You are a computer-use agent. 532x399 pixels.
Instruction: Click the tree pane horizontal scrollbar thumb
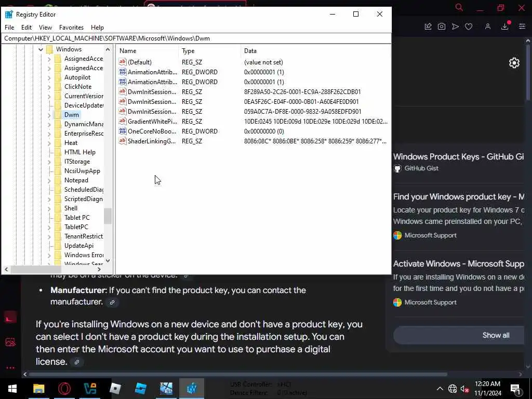(x=36, y=270)
